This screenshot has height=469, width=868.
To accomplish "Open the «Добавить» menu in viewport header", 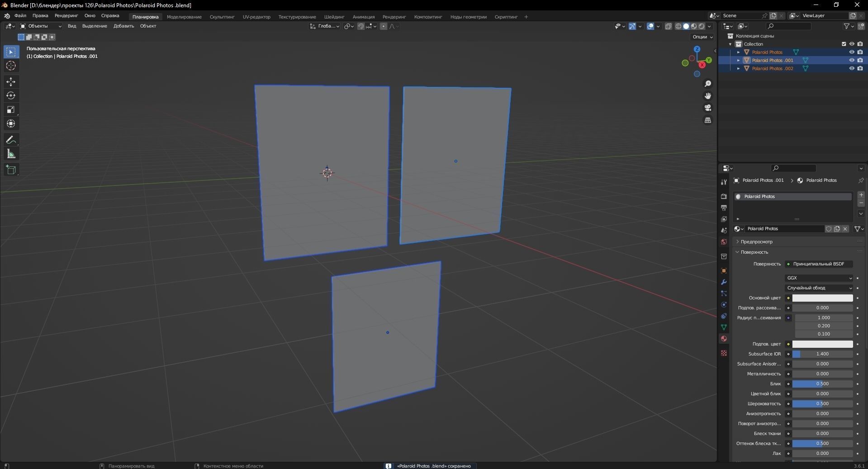I will point(123,26).
